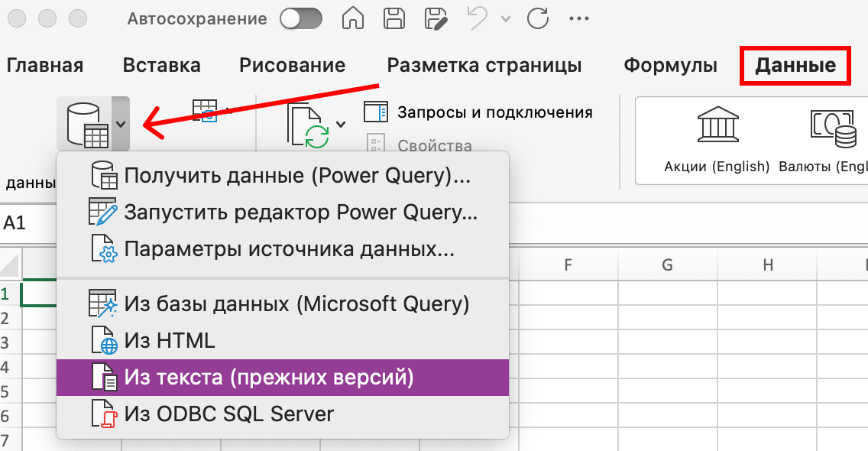
Task: Toggle Автосохранение on
Action: pos(300,18)
